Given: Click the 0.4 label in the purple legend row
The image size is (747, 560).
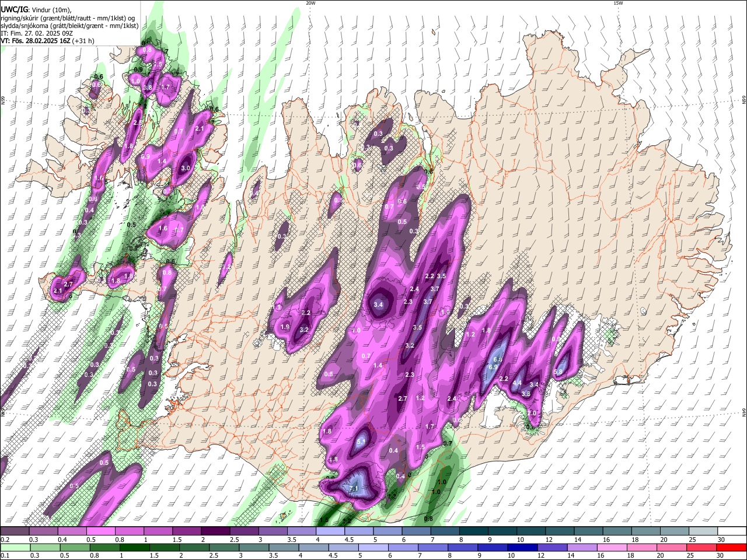Looking at the screenshot, I should (62, 540).
